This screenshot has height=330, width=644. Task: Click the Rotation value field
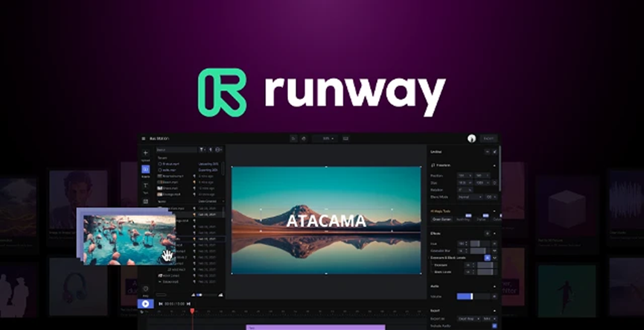tap(464, 189)
